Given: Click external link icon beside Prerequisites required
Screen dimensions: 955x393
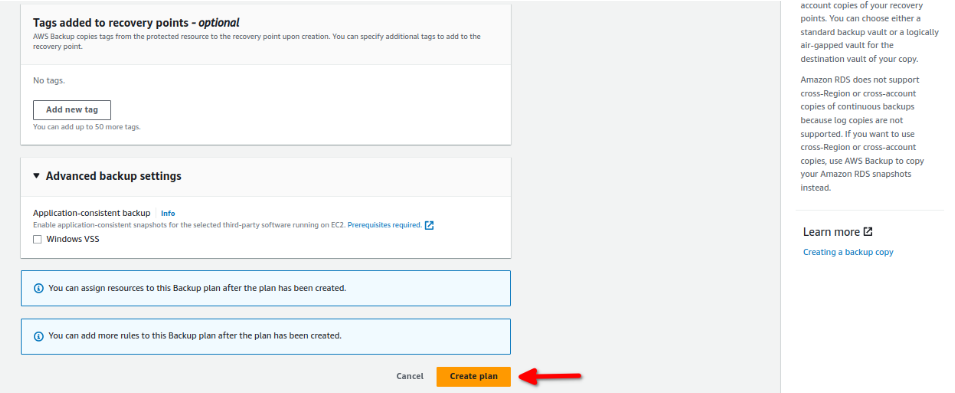Looking at the screenshot, I should (x=429, y=225).
